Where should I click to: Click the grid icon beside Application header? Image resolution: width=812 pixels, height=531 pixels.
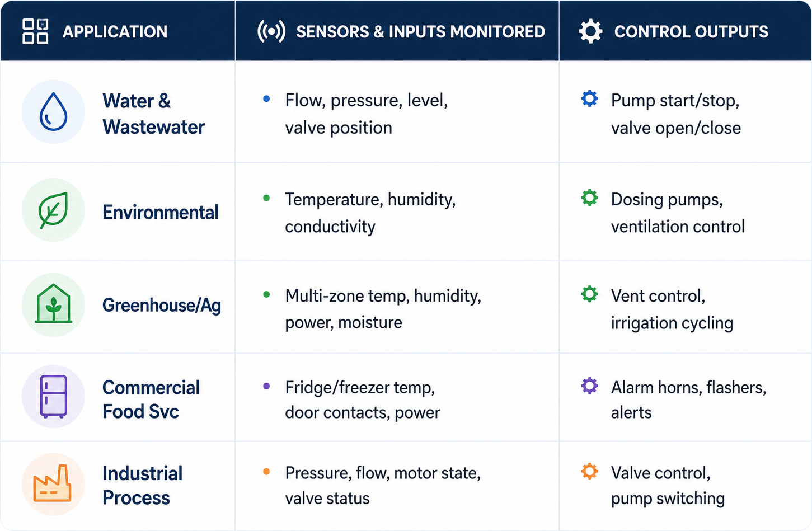(35, 31)
